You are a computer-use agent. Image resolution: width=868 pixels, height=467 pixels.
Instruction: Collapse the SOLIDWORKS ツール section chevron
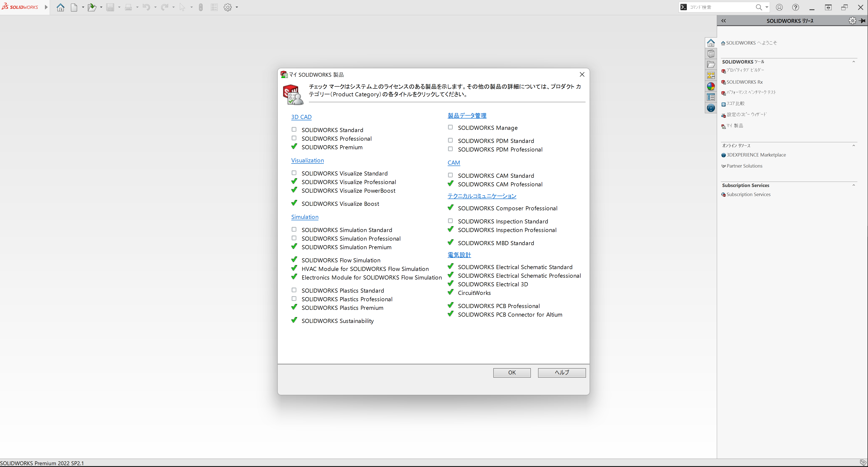[854, 62]
